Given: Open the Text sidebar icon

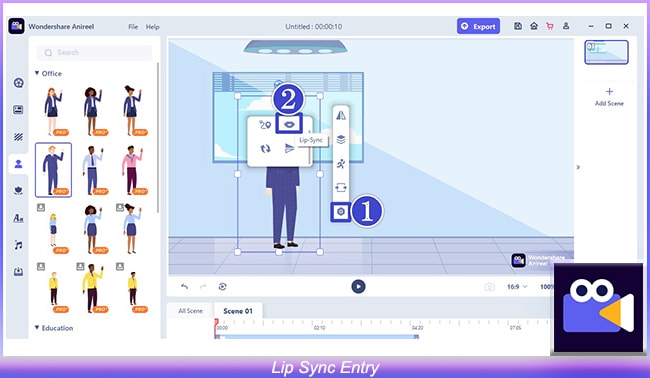Looking at the screenshot, I should tap(18, 218).
